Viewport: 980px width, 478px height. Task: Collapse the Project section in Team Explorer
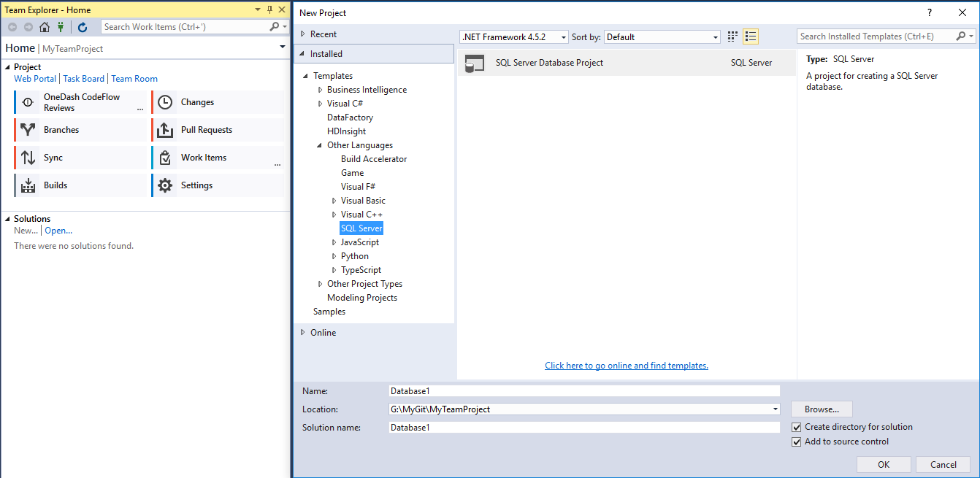[x=8, y=67]
